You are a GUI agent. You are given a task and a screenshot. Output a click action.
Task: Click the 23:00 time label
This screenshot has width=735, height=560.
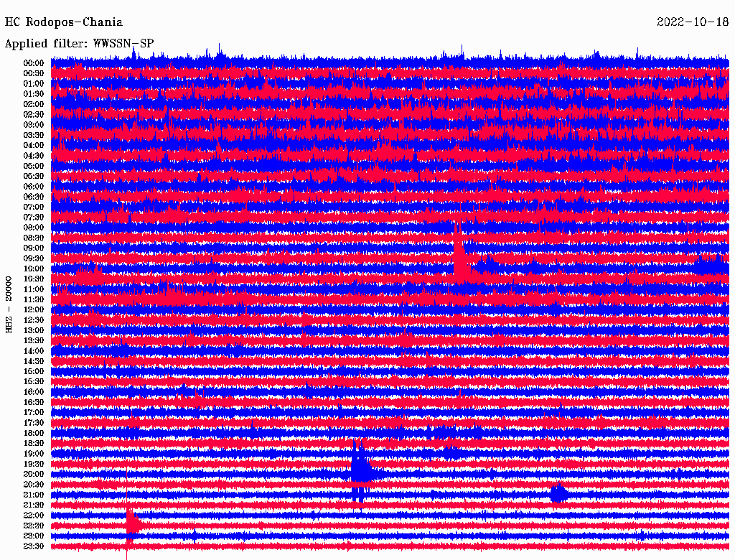(34, 536)
